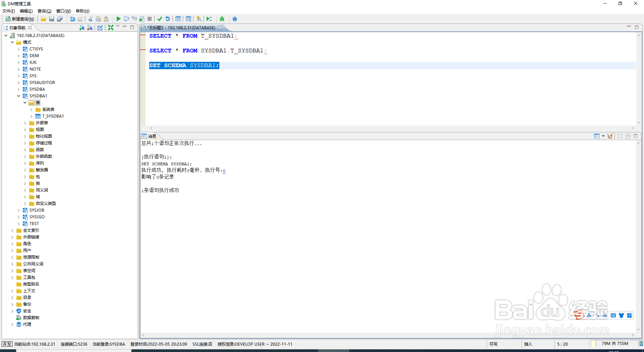Click the blue home icon
This screenshot has width=644, height=352.
tap(235, 19)
